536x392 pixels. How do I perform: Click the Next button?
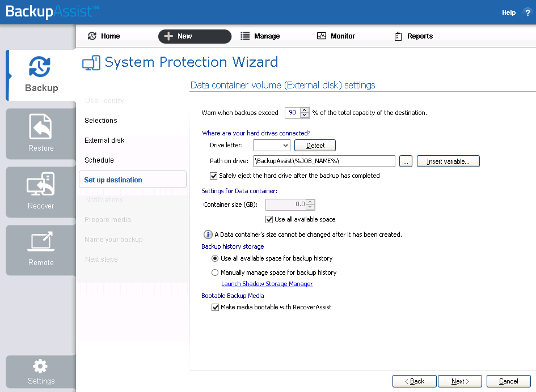coord(460,381)
